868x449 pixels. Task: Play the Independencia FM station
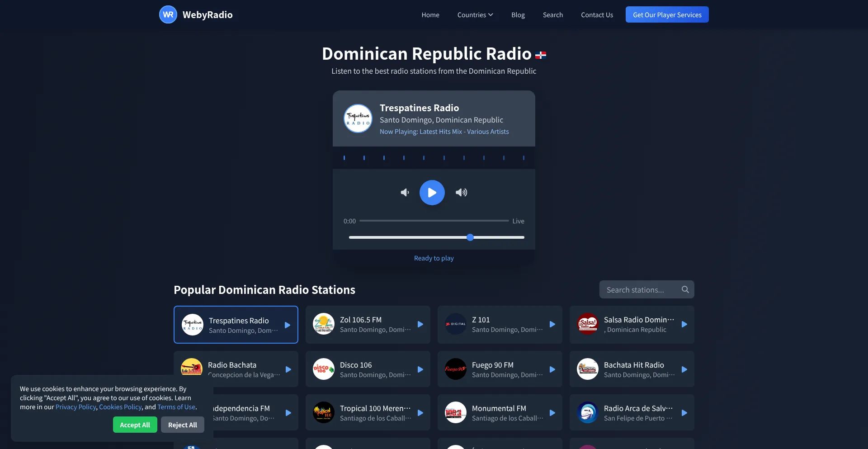pos(288,413)
